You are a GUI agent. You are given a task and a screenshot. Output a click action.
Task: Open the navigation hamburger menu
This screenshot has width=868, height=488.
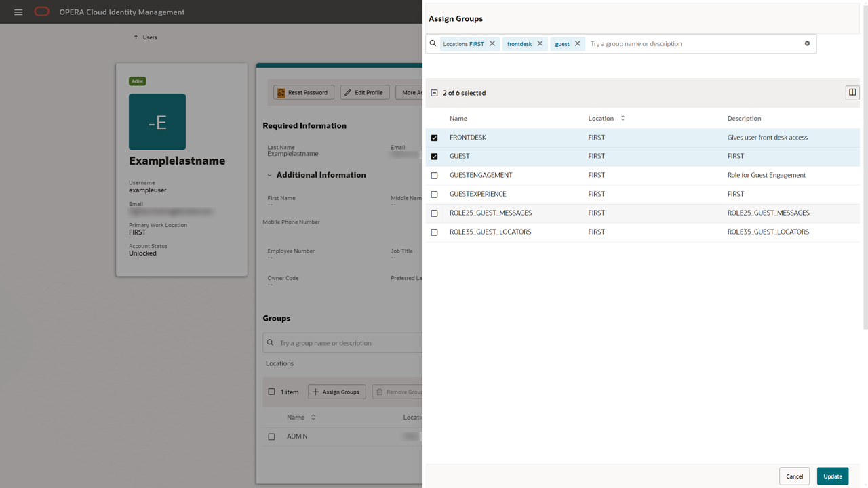[x=18, y=12]
